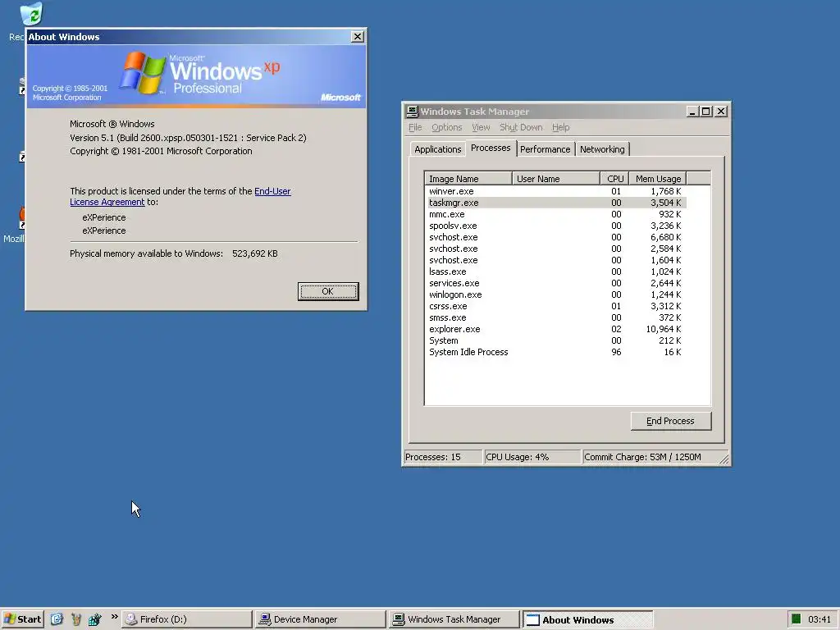Click OK in About Windows dialog
The width and height of the screenshot is (840, 630).
tap(328, 291)
